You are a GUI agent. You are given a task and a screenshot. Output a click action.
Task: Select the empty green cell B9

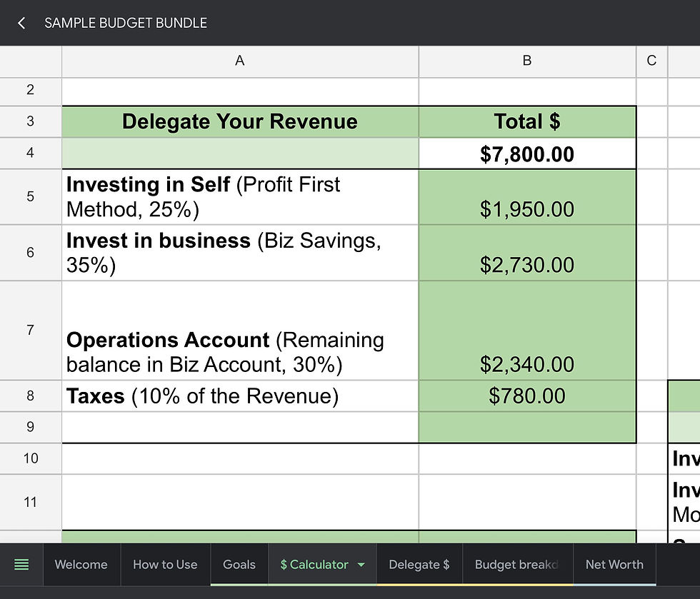[x=527, y=427]
